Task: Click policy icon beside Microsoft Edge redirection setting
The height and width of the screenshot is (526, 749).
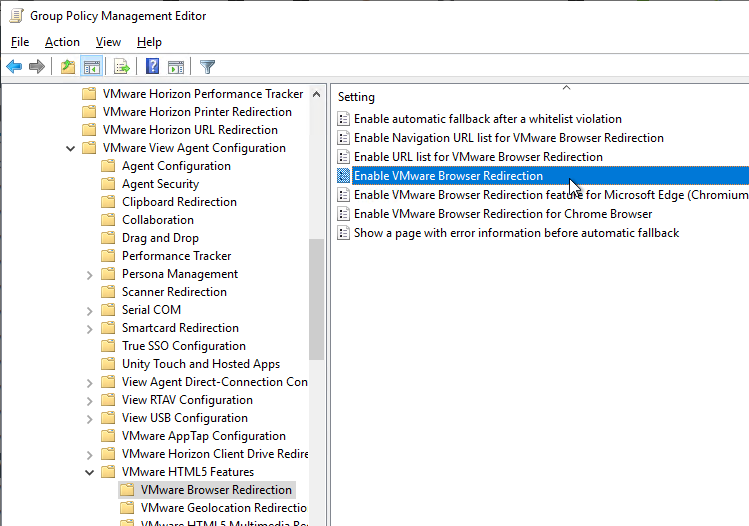Action: tap(343, 195)
